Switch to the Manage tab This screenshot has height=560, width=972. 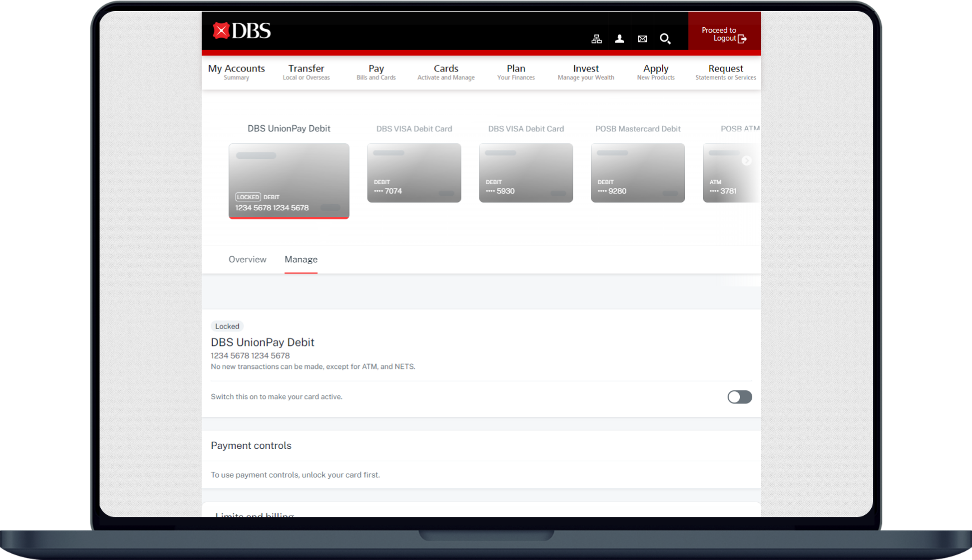point(301,260)
